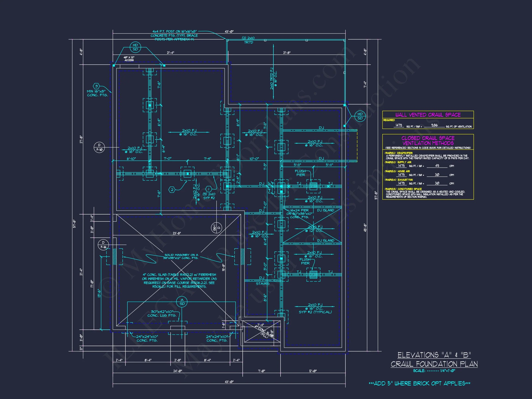Select the "ADD 5" WHERE BRICK OPT APPLIES" note

(419, 383)
